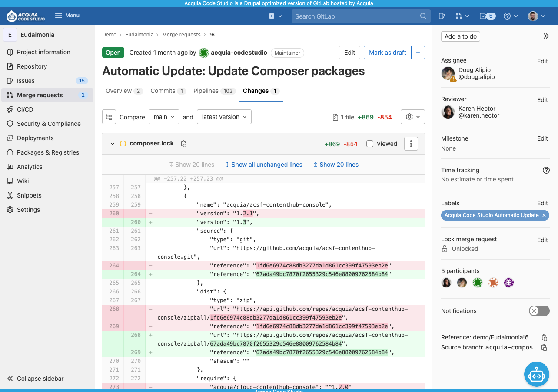
Task: Open the user avatar menu
Action: pos(537,16)
